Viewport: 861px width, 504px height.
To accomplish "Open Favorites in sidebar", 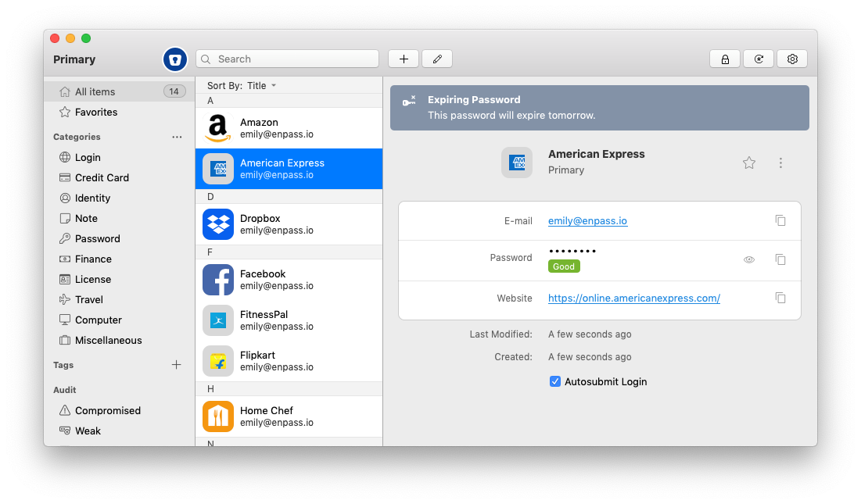I will (x=119, y=112).
